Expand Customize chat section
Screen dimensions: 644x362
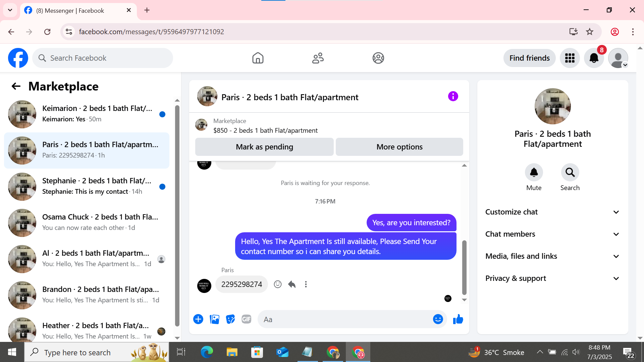tap(552, 212)
